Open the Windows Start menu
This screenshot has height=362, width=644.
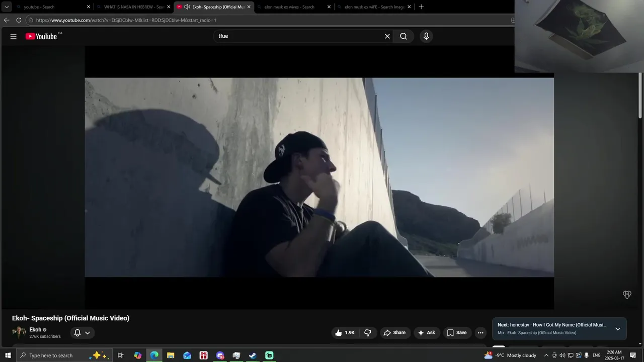pos(8,355)
